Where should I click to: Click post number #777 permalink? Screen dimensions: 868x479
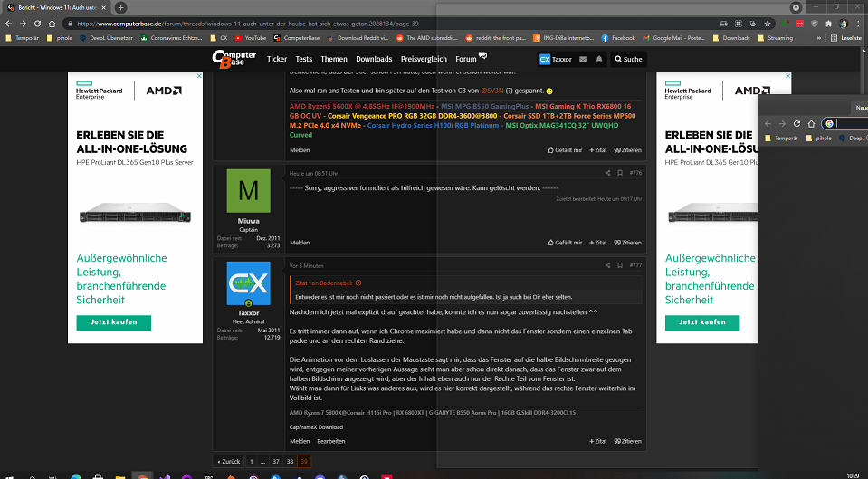(x=635, y=265)
